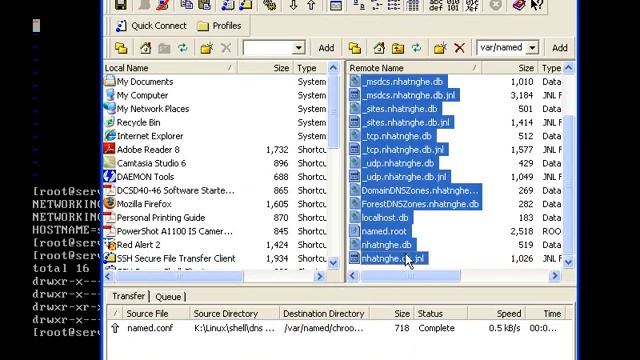Click the Disconnect icon in top toolbar
Screen dimensions: 640x360
pos(162,5)
